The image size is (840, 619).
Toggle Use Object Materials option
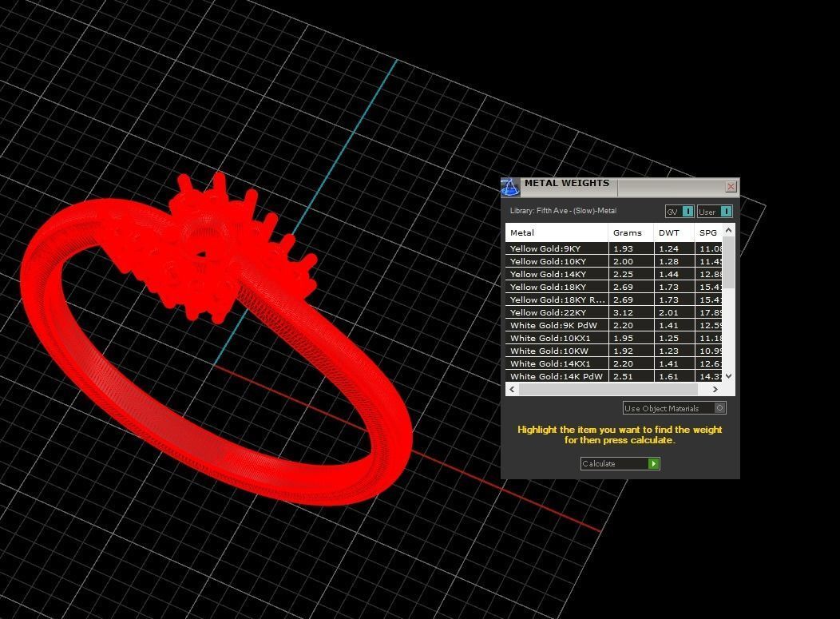click(675, 408)
